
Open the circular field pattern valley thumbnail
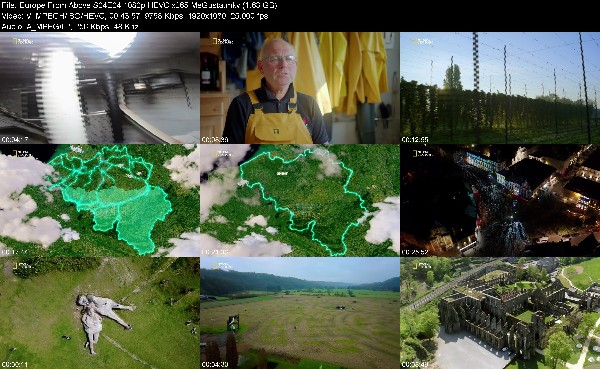[x=300, y=313]
